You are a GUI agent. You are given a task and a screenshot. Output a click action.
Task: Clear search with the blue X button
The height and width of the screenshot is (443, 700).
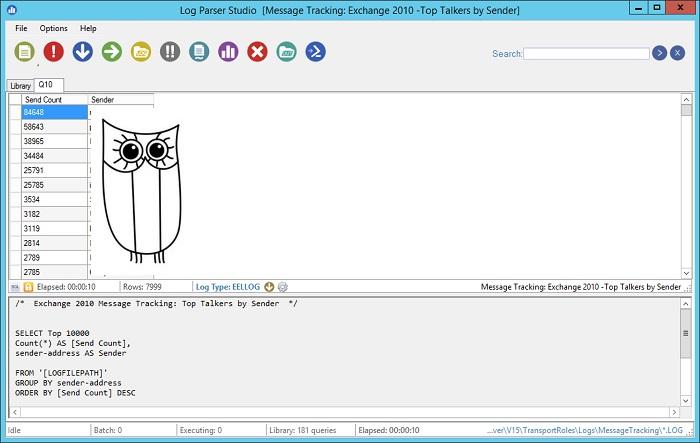pyautogui.click(x=677, y=53)
